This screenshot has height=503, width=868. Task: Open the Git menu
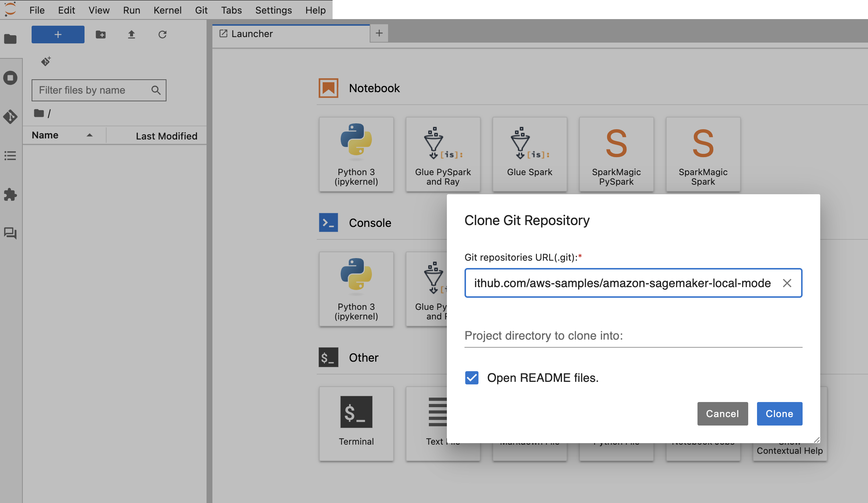coord(201,10)
